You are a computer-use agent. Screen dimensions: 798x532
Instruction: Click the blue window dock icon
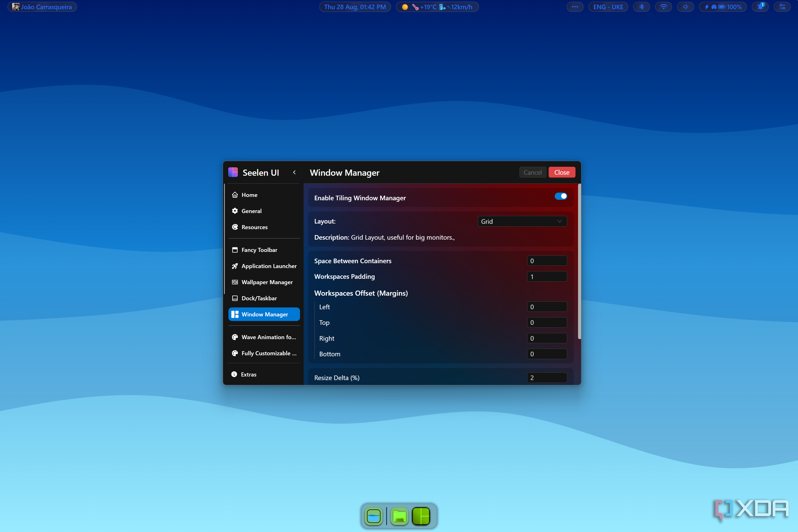pyautogui.click(x=374, y=516)
